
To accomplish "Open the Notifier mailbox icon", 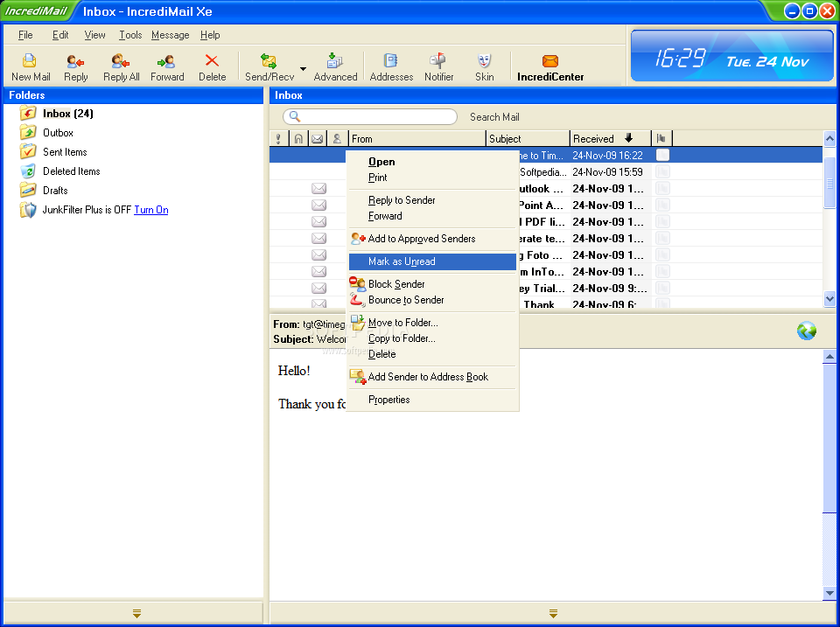I will (438, 61).
